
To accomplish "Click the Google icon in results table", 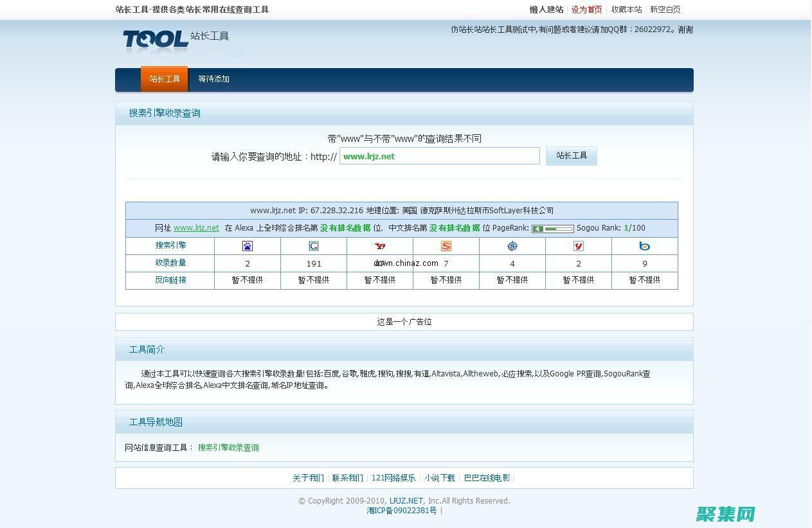I will [x=314, y=245].
